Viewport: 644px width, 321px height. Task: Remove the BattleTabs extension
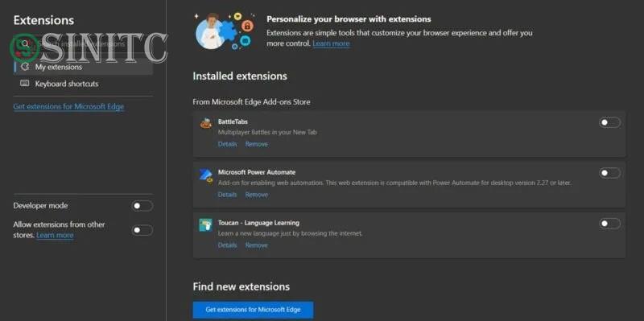[x=256, y=144]
